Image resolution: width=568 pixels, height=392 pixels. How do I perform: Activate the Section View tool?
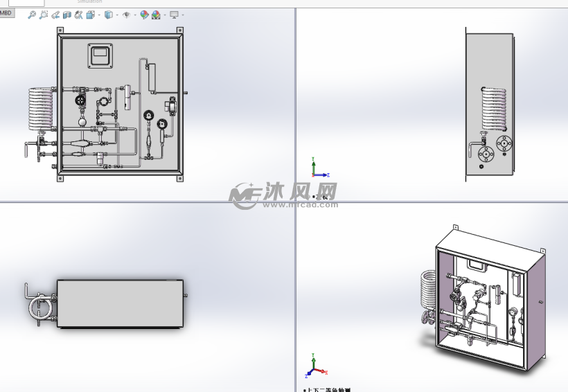coord(66,15)
